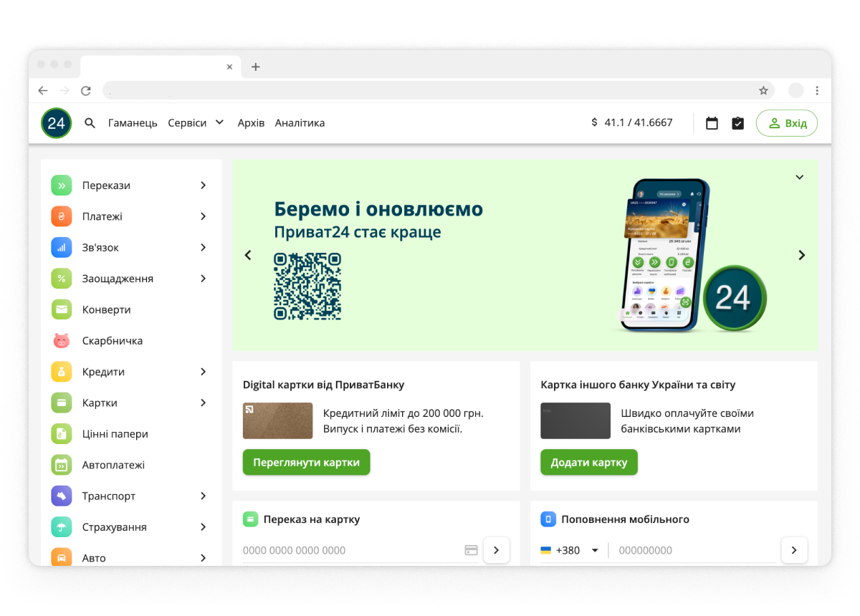Click the tasks clipboard icon in the header
The width and height of the screenshot is (860, 616).
(738, 123)
